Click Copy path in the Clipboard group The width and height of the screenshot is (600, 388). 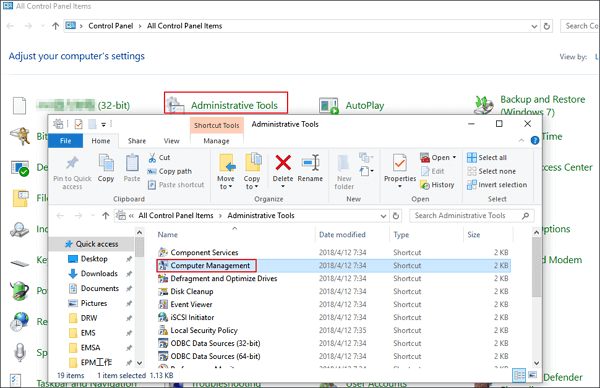(x=170, y=171)
